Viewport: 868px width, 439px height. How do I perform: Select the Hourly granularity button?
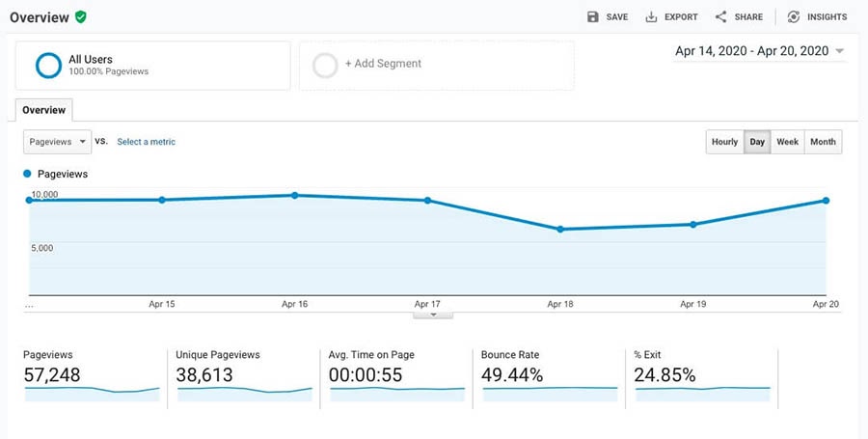pos(724,142)
